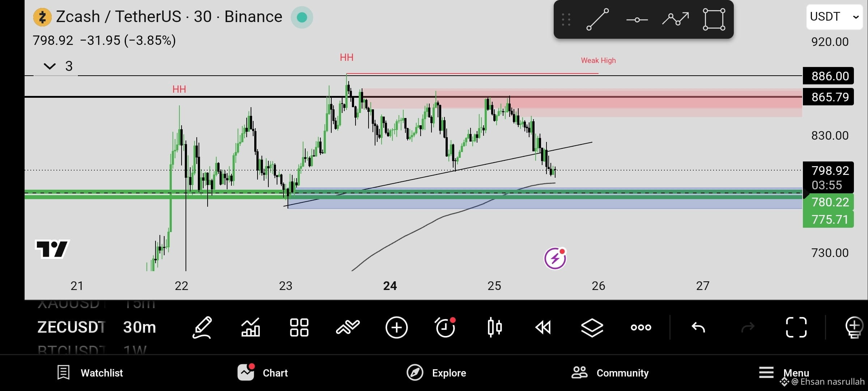Open the Menu tab
Screen dimensions: 868x391
tap(784, 373)
